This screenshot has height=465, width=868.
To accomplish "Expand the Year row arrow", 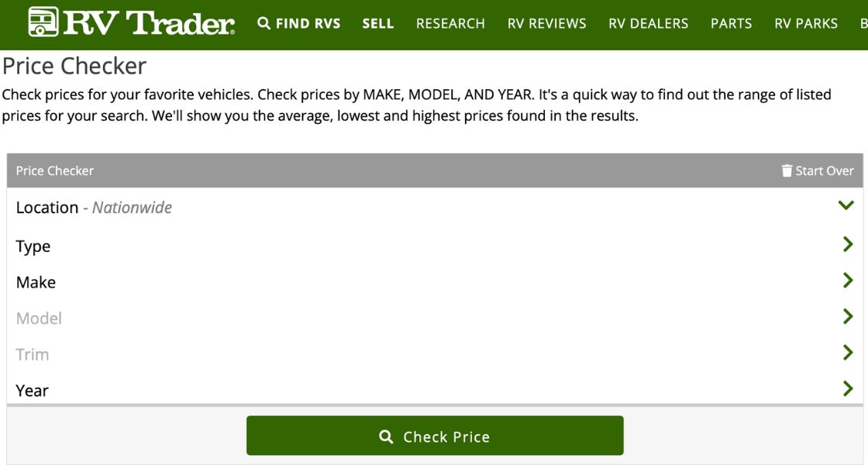I will click(x=847, y=389).
